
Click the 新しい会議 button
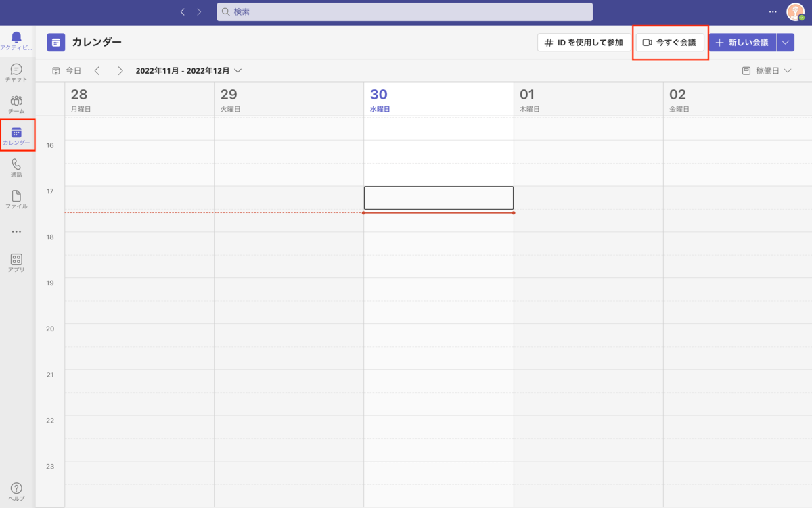pos(742,43)
